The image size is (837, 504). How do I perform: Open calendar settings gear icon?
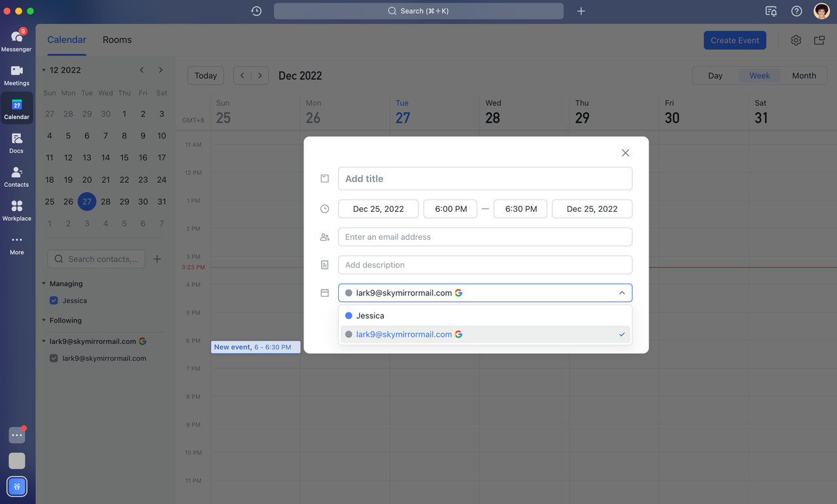(x=796, y=41)
